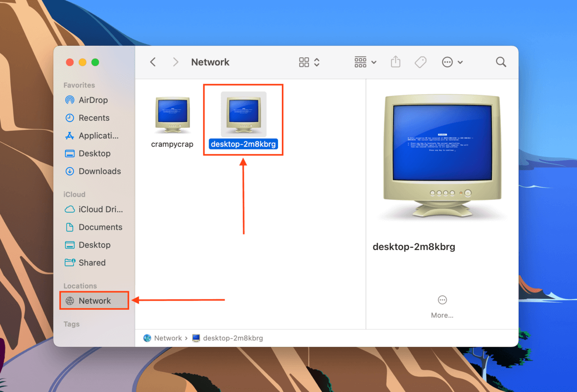This screenshot has height=392, width=577.
Task: Select Documents under iCloud
Action: (x=94, y=227)
